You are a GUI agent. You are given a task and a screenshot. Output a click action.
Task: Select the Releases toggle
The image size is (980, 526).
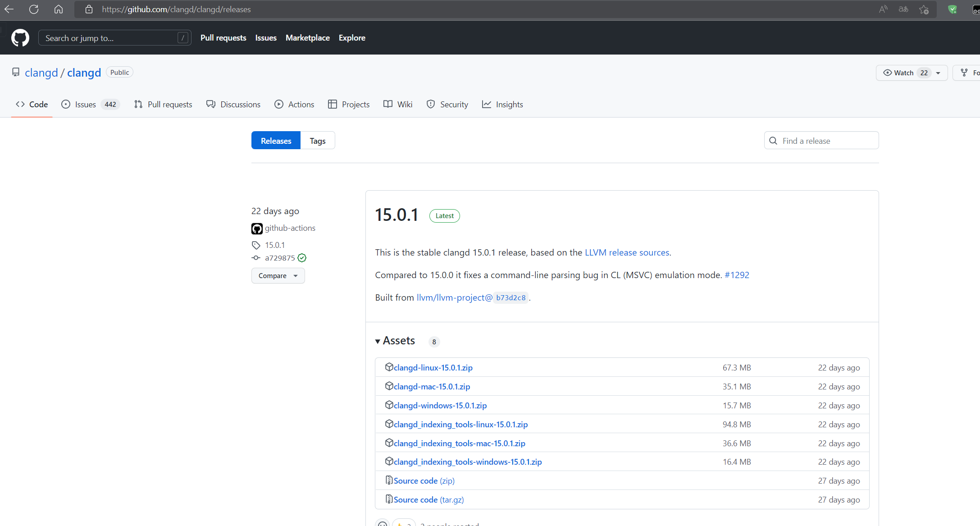coord(275,140)
